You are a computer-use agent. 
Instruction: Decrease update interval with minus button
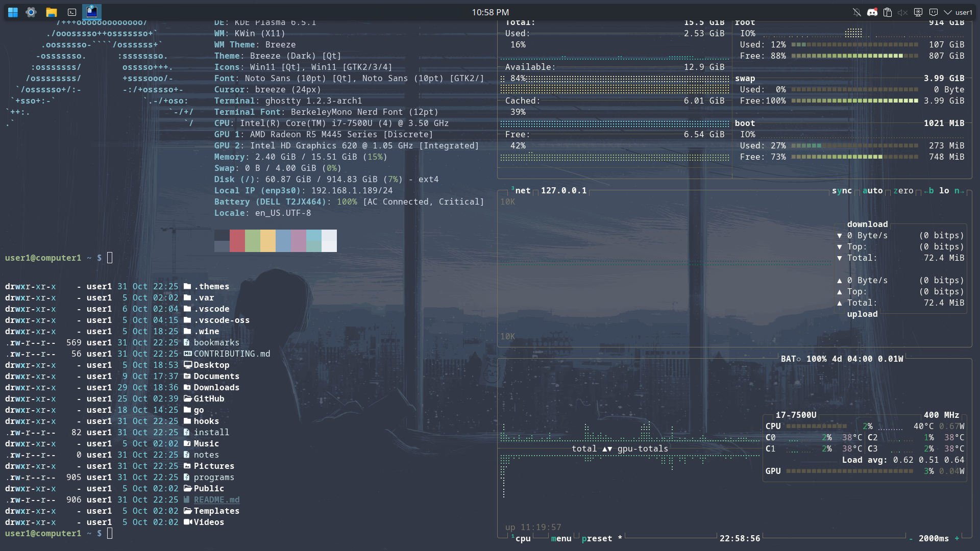point(911,539)
